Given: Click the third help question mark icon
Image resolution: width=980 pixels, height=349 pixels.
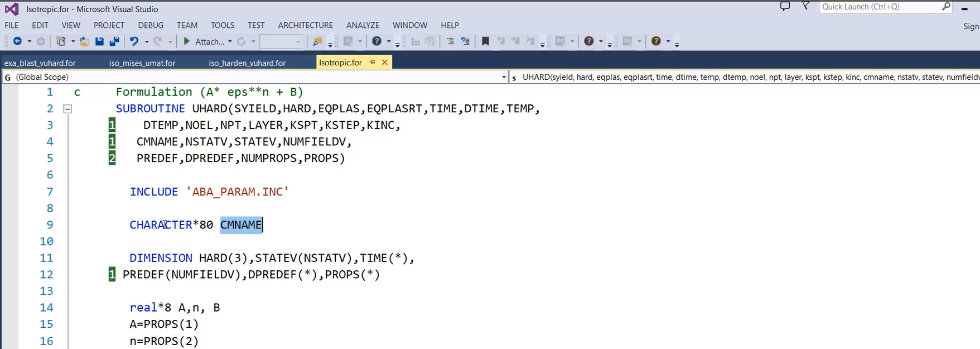Looking at the screenshot, I should [656, 41].
